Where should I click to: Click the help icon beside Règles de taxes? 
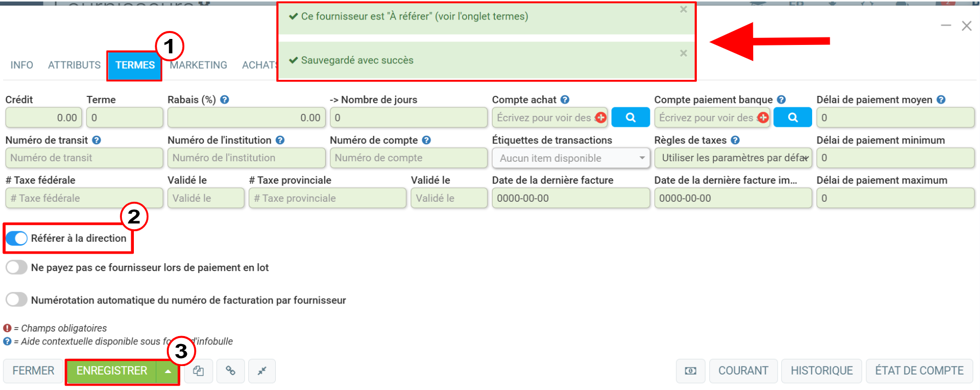735,140
